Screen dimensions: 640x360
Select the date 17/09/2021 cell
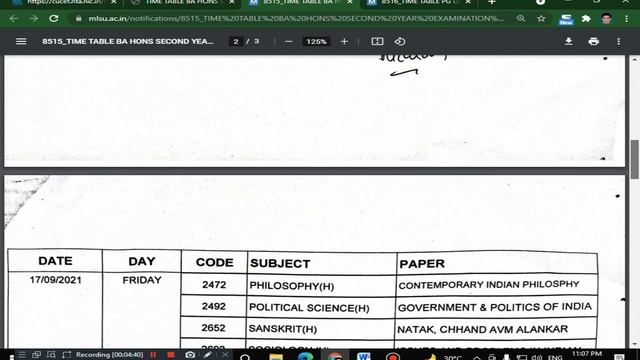(56, 280)
